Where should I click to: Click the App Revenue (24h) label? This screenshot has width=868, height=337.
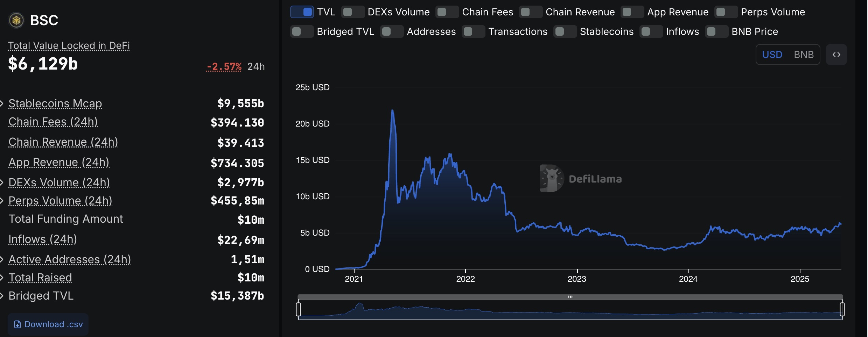click(59, 162)
